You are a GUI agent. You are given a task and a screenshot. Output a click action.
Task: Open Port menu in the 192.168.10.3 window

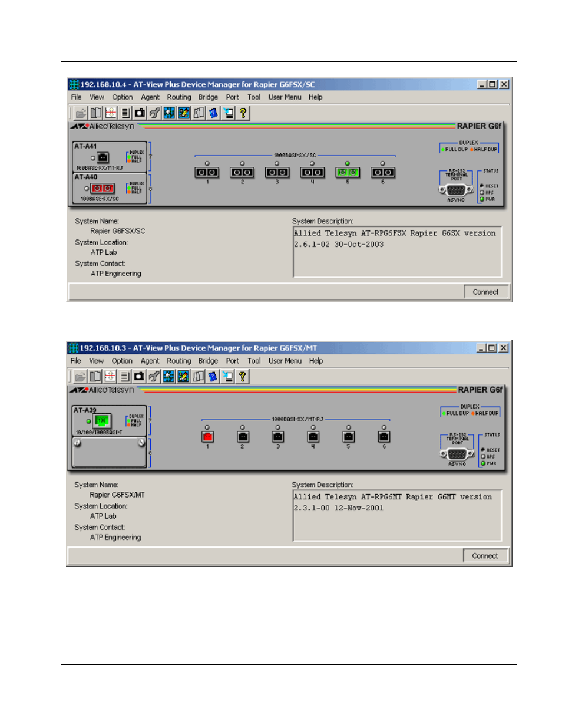[233, 361]
